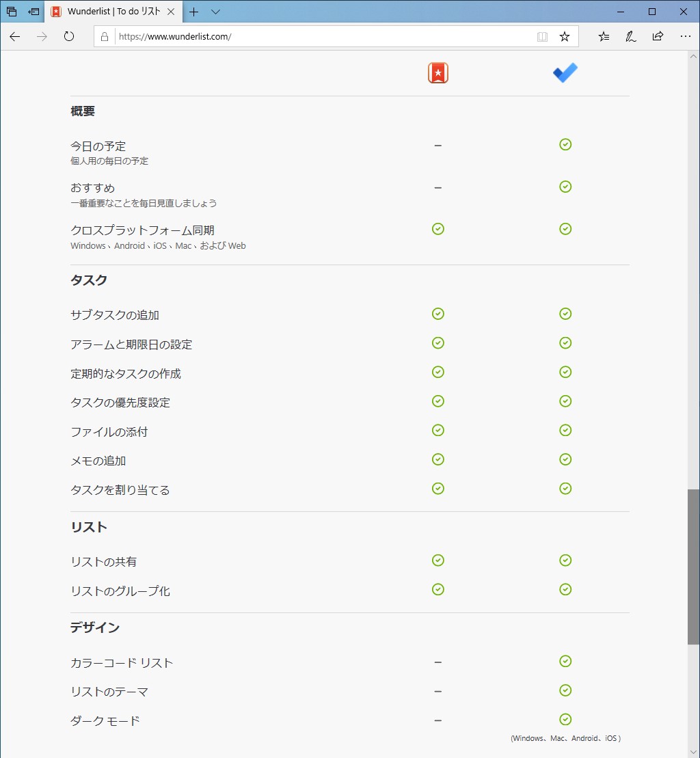Select the To Do checkmark for ダークモード
700x758 pixels.
[x=565, y=719]
